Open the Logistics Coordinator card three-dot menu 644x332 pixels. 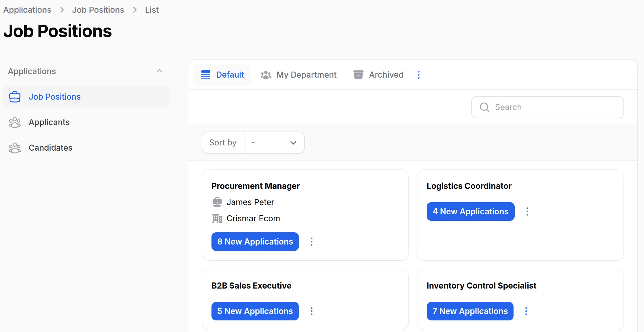point(527,211)
